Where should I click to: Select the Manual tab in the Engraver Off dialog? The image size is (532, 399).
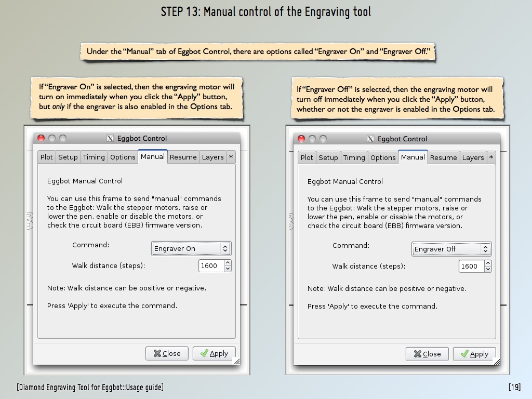[413, 157]
